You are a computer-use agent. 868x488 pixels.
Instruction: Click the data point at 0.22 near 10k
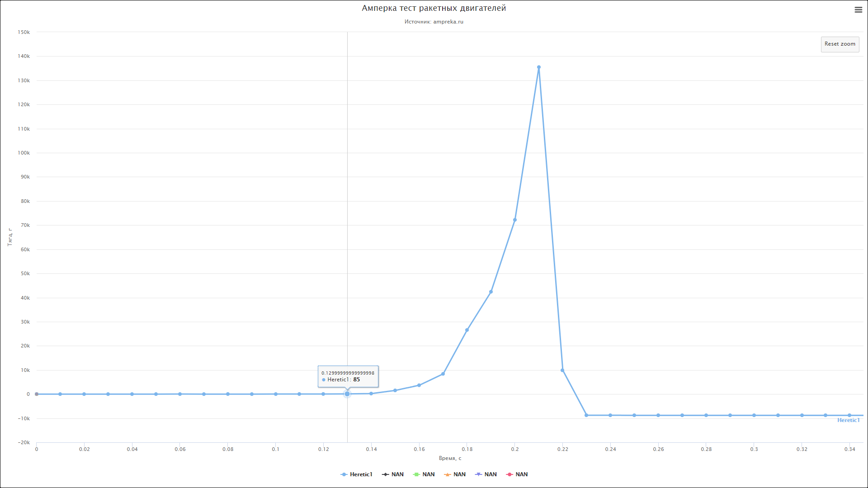[562, 370]
